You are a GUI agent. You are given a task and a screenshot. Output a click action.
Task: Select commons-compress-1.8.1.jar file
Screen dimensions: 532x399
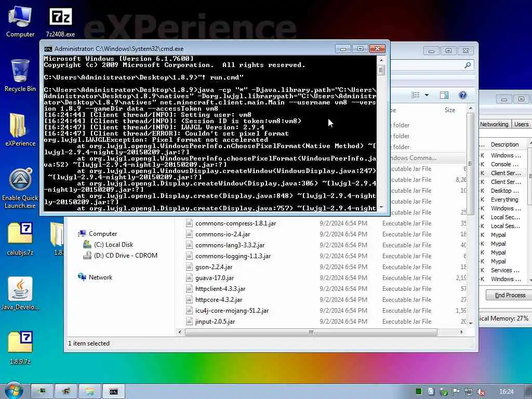(235, 223)
